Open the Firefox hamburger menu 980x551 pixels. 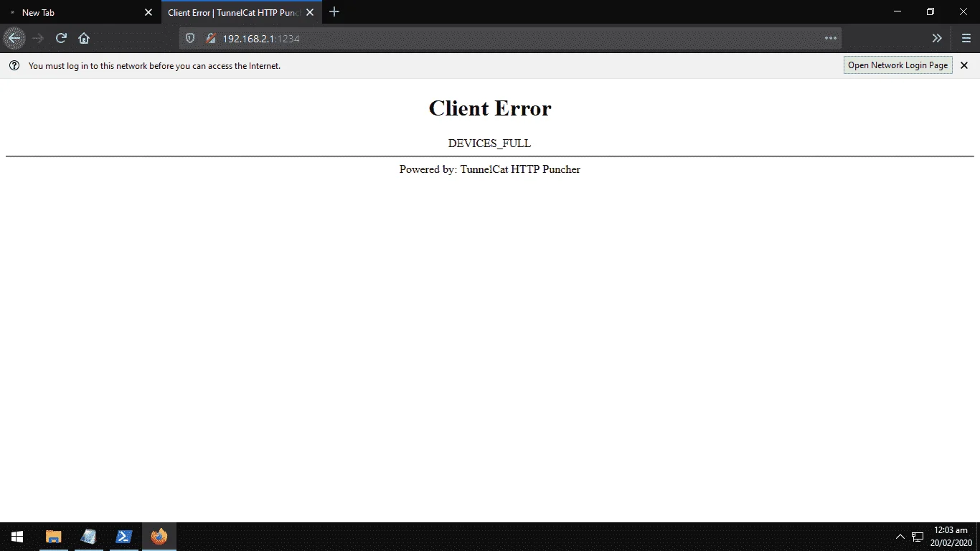point(966,38)
